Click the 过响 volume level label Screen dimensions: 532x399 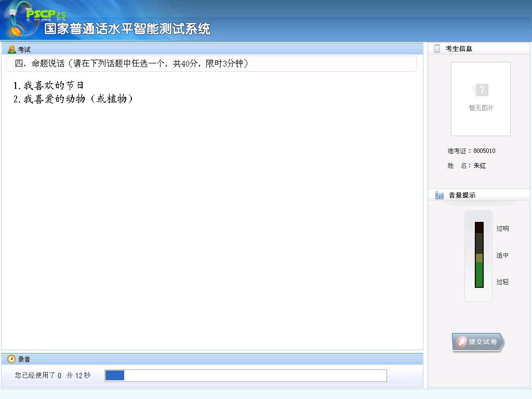(502, 229)
